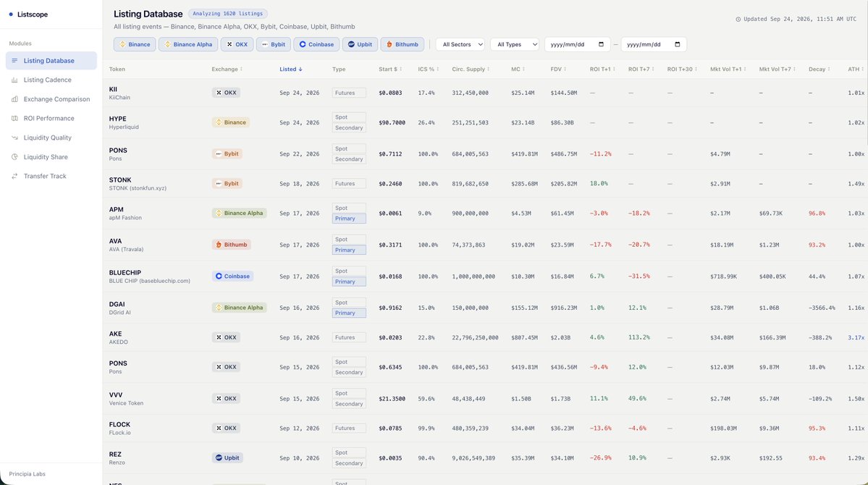Click the Liquidity Share pie icon
The height and width of the screenshot is (485, 868).
point(14,156)
